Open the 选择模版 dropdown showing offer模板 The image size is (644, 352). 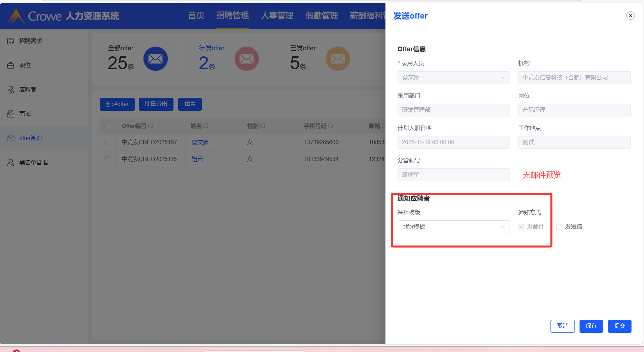(454, 227)
